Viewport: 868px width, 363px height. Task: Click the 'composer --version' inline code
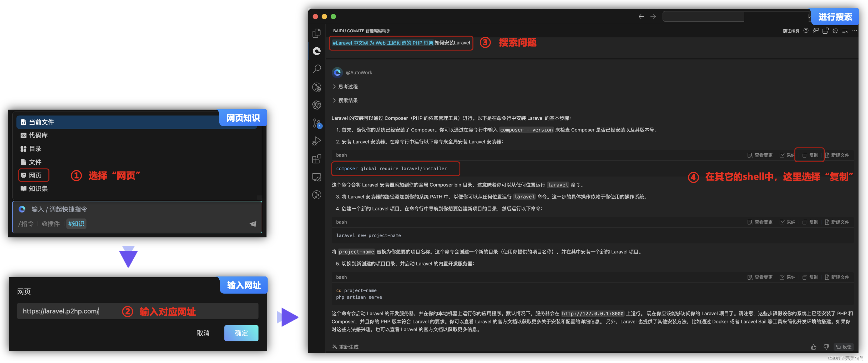click(x=526, y=130)
